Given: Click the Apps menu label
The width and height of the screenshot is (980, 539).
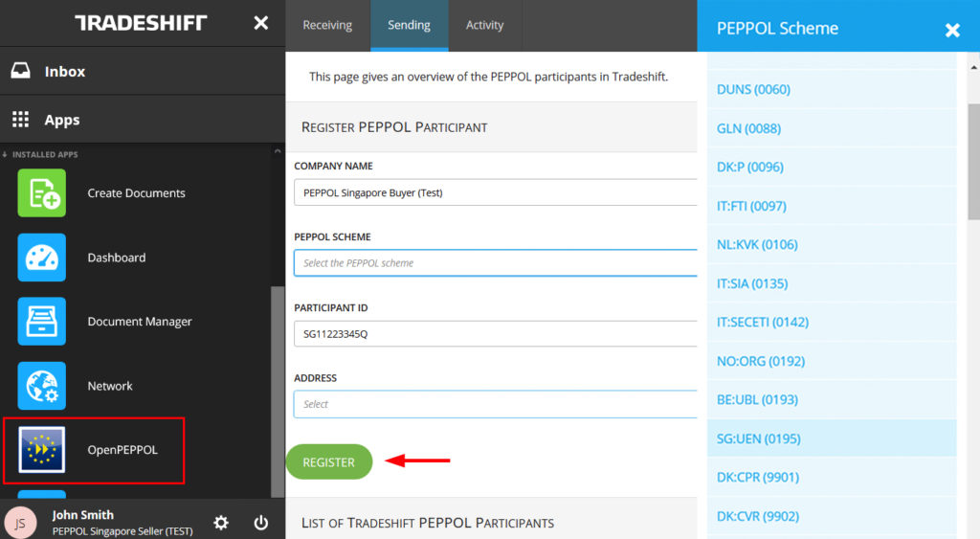Looking at the screenshot, I should 62,120.
